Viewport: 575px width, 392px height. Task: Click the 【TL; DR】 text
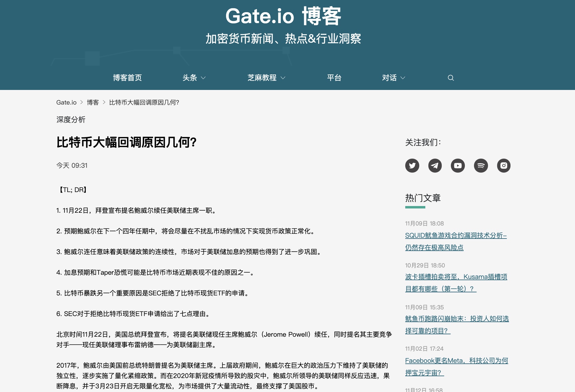pyautogui.click(x=73, y=190)
